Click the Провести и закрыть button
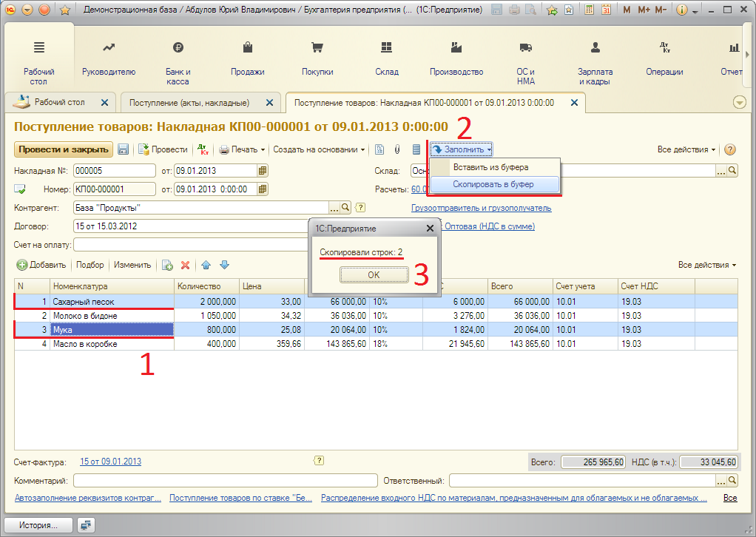This screenshot has height=537, width=756. pyautogui.click(x=64, y=149)
